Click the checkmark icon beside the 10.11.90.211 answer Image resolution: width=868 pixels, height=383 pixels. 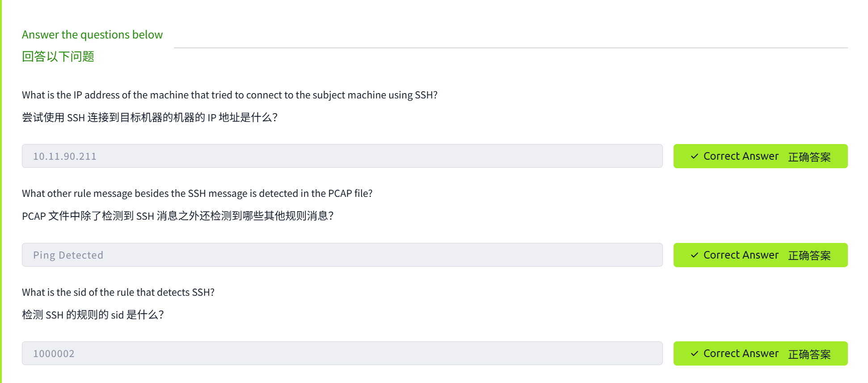[694, 156]
